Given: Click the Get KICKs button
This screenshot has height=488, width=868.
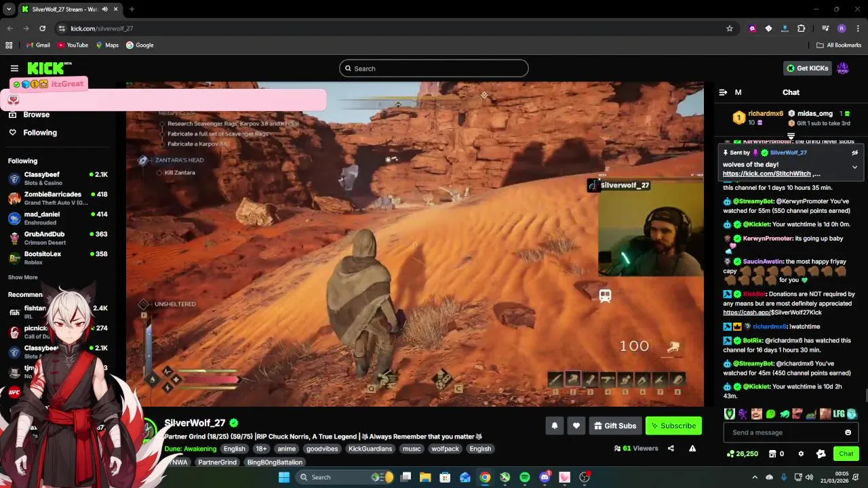Looking at the screenshot, I should coord(807,68).
